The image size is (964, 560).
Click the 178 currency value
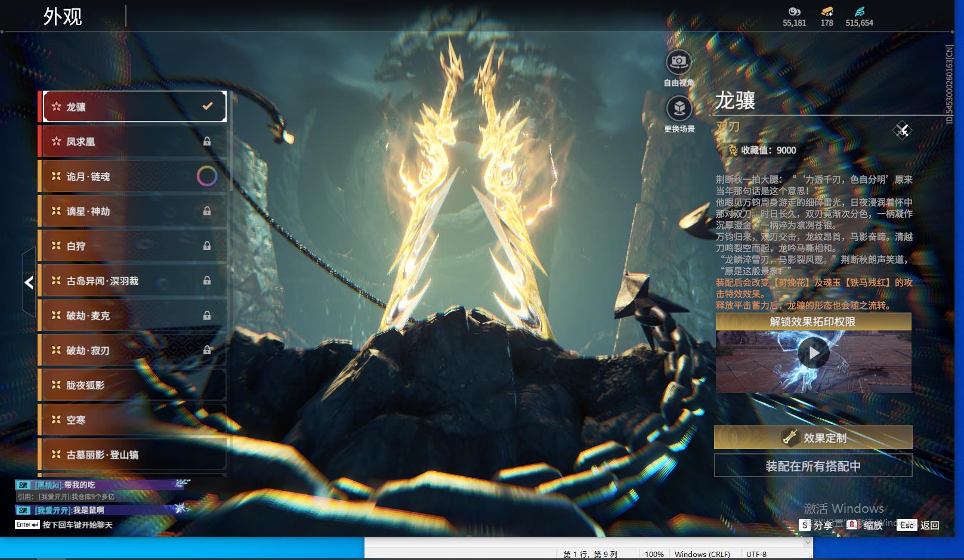(x=827, y=23)
